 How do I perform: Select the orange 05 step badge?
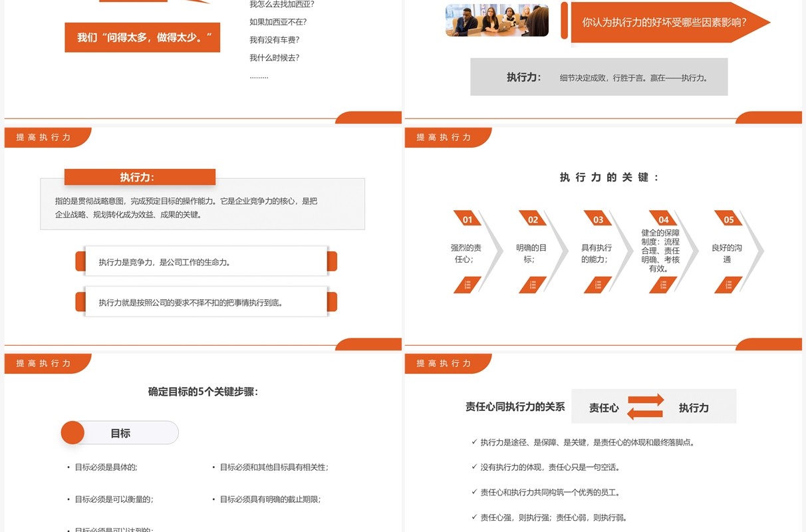point(728,219)
